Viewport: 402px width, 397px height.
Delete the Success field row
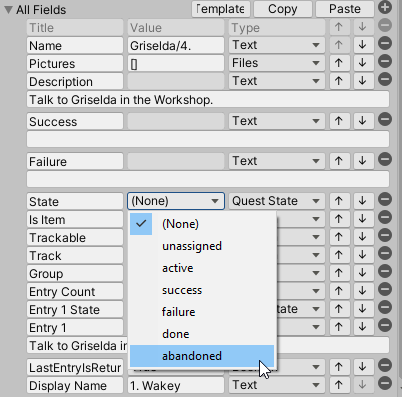385,119
